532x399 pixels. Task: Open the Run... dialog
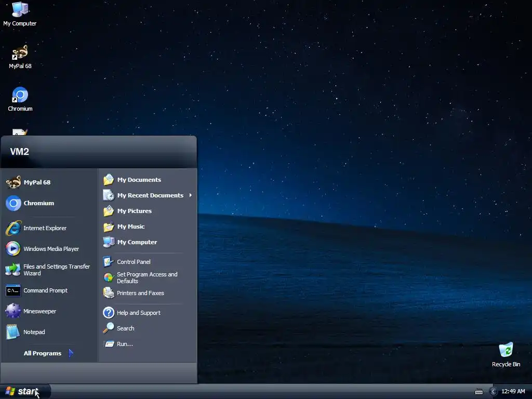tap(148, 344)
